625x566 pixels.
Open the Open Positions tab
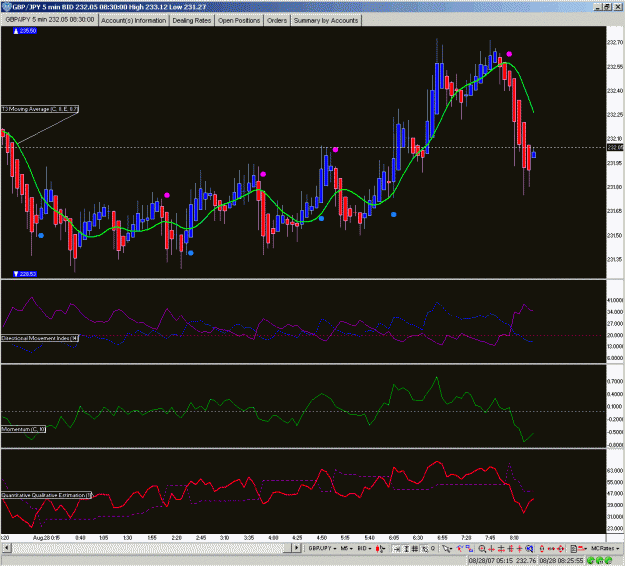tap(239, 21)
